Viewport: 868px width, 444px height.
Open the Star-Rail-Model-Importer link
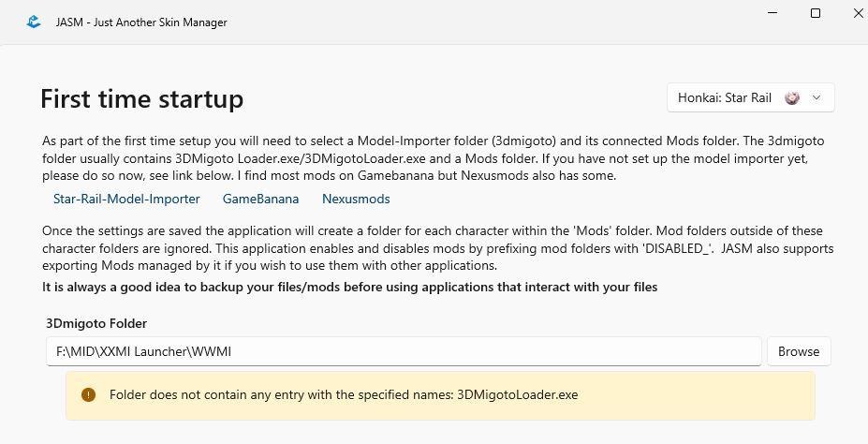pyautogui.click(x=126, y=199)
